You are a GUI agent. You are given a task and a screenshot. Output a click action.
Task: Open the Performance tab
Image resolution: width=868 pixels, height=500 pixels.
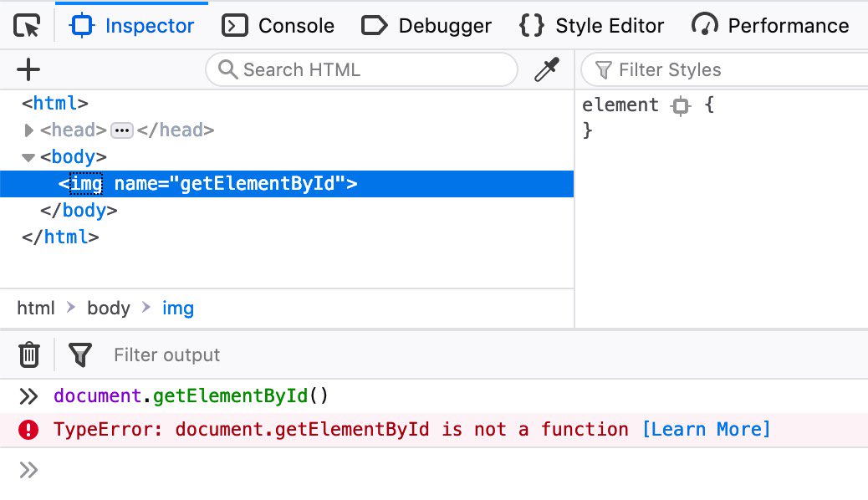(x=770, y=25)
